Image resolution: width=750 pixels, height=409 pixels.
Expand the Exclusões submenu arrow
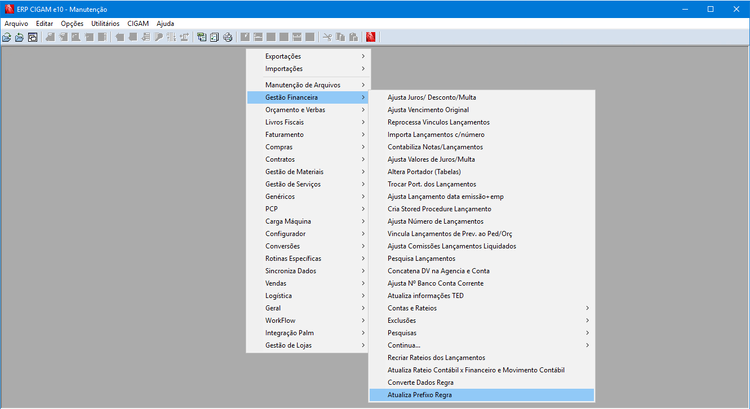(x=587, y=321)
